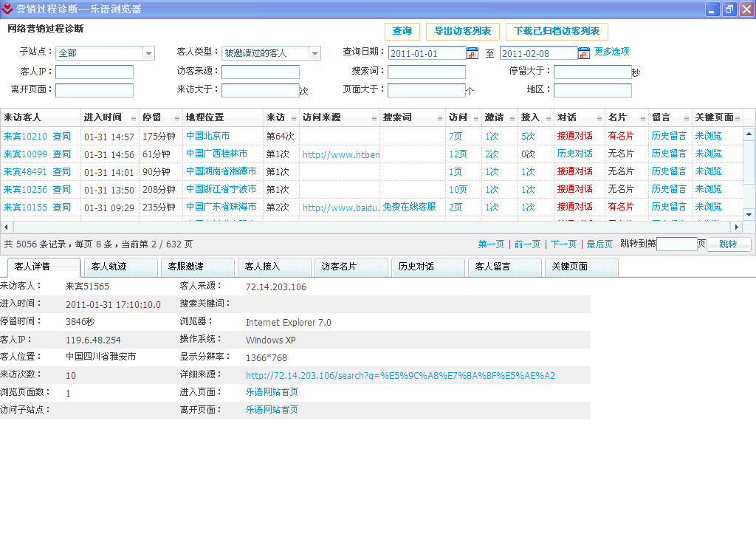Focus the 页面大于 input field
Screen dimensions: 756x545
[x=427, y=90]
